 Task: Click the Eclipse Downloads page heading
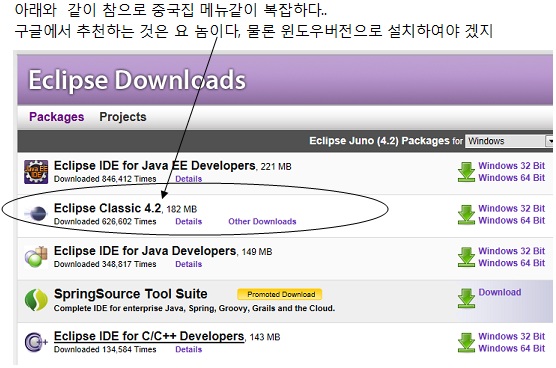(x=137, y=80)
